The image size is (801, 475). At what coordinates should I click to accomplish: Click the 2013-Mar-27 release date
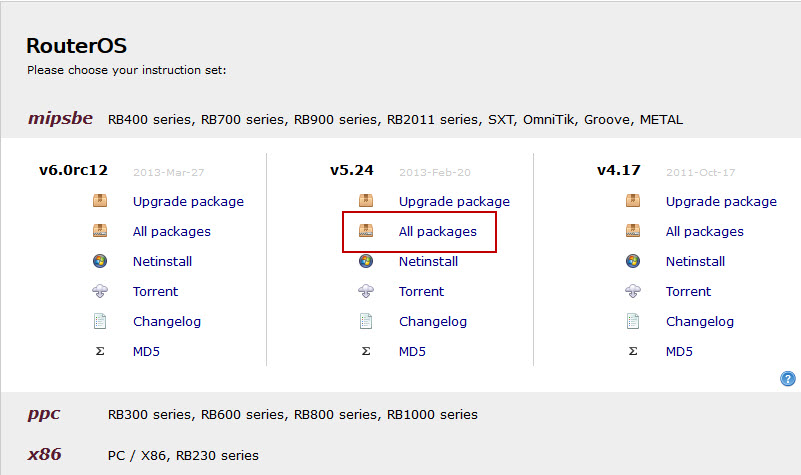pos(169,173)
